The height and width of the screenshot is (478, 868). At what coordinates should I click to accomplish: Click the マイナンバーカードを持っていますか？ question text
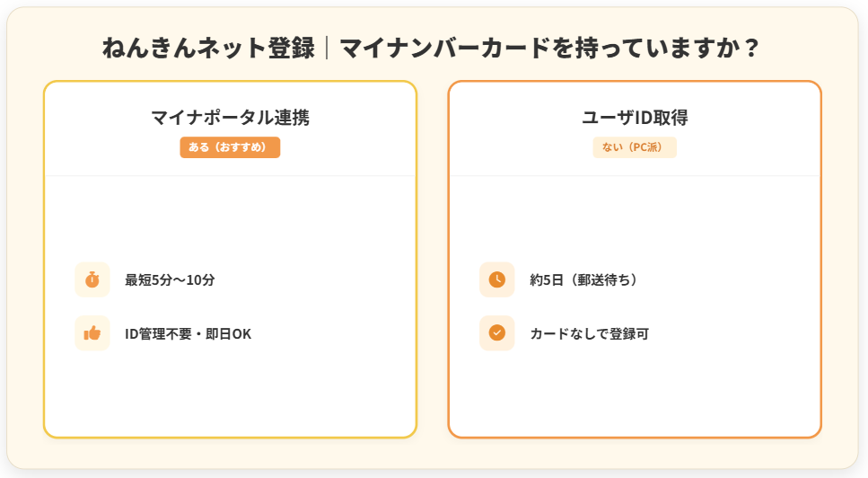click(x=549, y=48)
